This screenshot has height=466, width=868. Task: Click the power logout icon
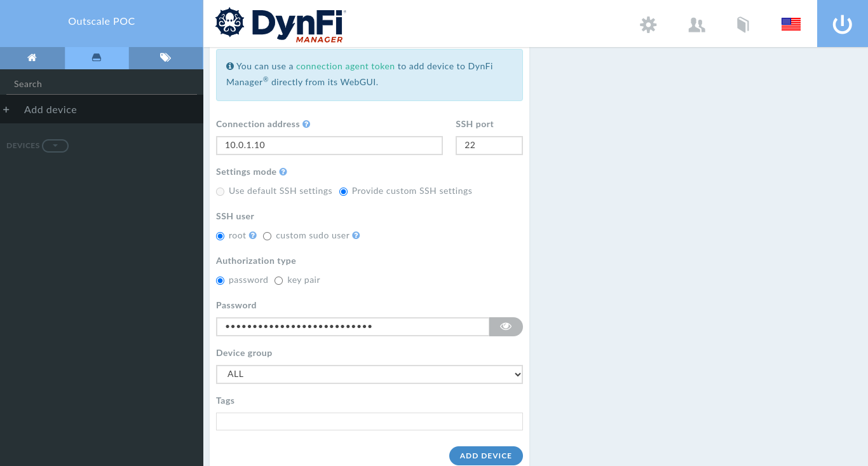click(x=843, y=24)
